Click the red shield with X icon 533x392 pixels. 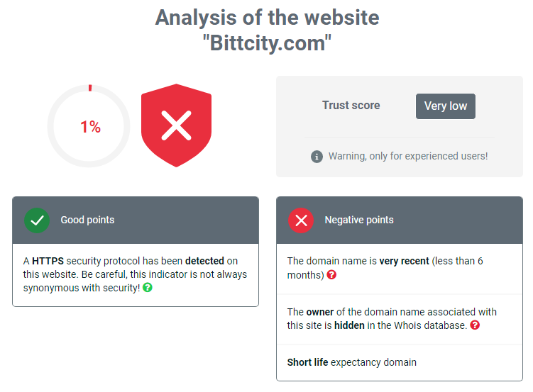tap(176, 125)
